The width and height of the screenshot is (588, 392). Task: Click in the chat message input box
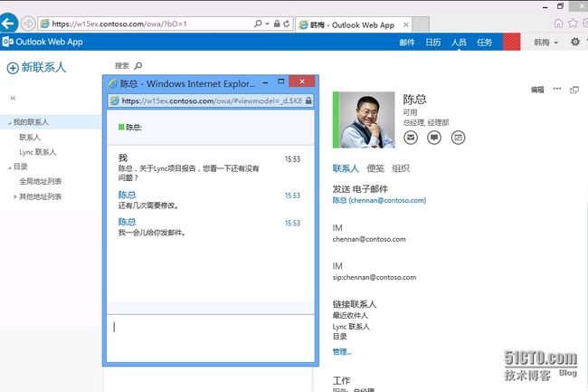(211, 338)
